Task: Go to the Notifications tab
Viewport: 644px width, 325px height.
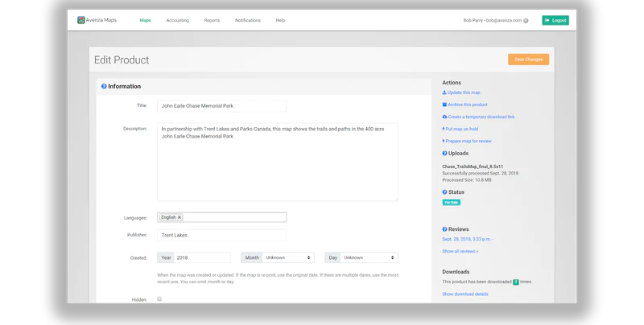Action: click(x=247, y=20)
